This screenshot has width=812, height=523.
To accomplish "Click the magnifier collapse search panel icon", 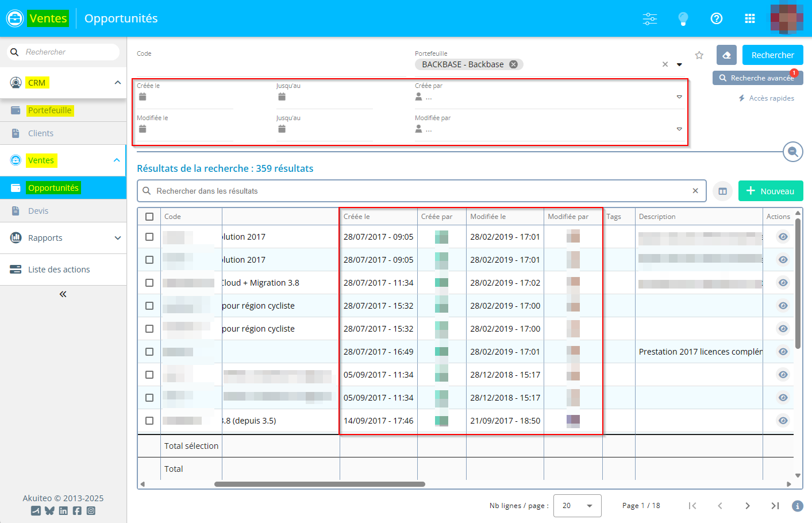I will point(792,152).
